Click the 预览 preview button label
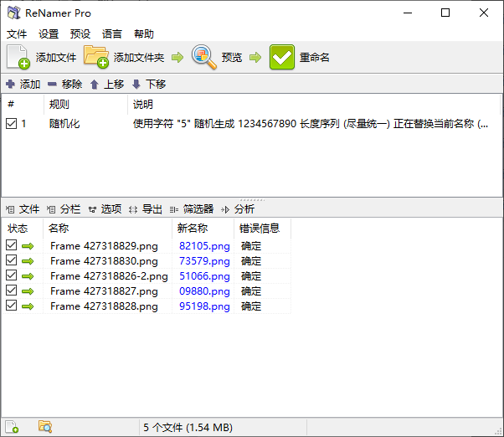Image resolution: width=504 pixels, height=437 pixels. click(x=231, y=58)
